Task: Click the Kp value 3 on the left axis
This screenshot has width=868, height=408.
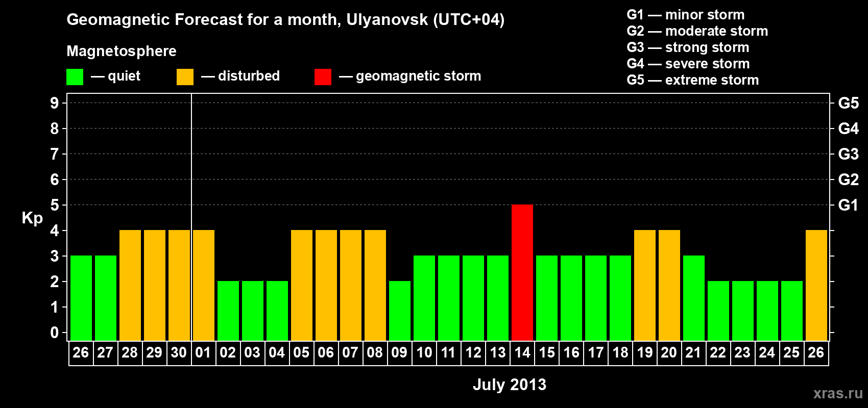Action: click(55, 256)
